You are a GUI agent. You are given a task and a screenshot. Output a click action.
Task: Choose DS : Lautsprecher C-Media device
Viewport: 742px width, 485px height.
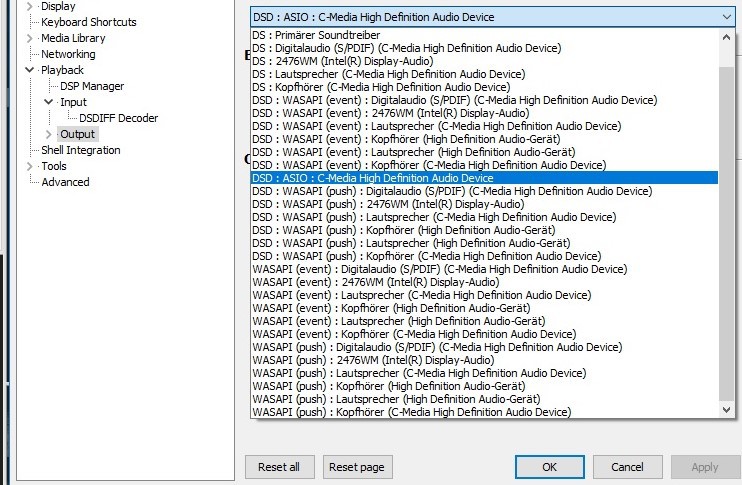pos(484,74)
